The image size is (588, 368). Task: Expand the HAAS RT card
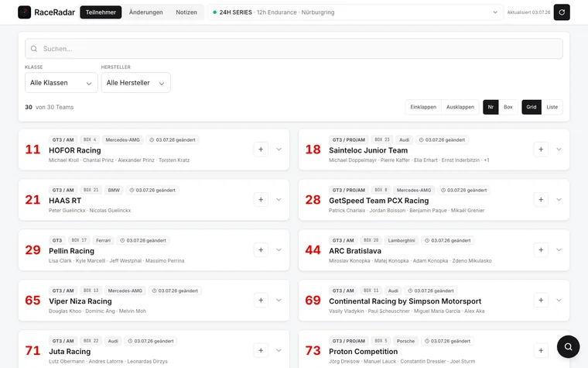[x=279, y=199]
